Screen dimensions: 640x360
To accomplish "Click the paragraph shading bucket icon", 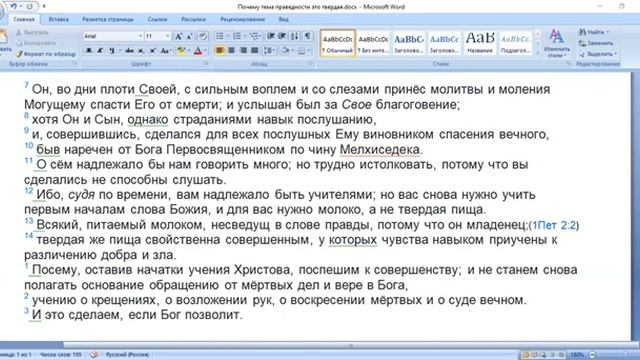I will (285, 51).
